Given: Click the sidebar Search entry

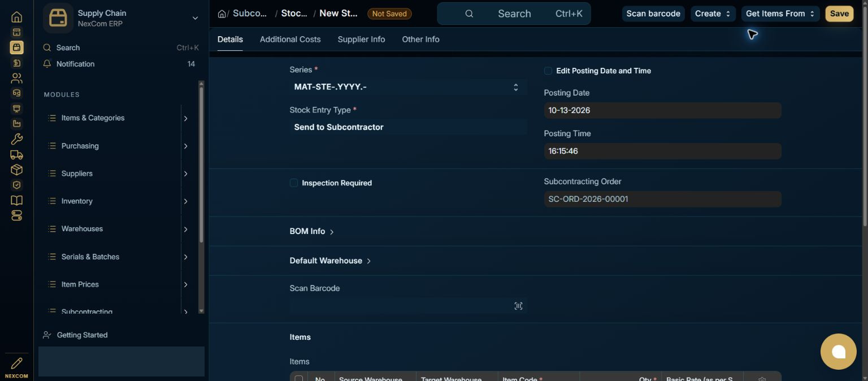Looking at the screenshot, I should [x=121, y=48].
